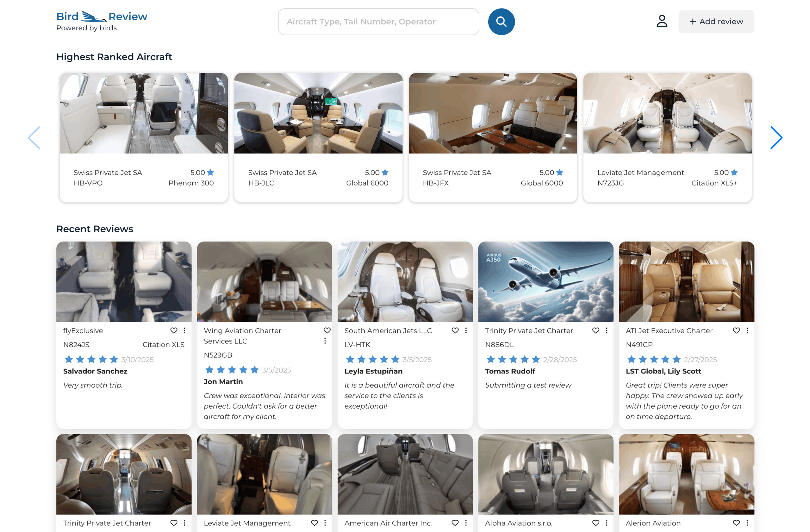Open the American Air Charter Inc. cabin image
This screenshot has height=532, width=810.
point(405,474)
